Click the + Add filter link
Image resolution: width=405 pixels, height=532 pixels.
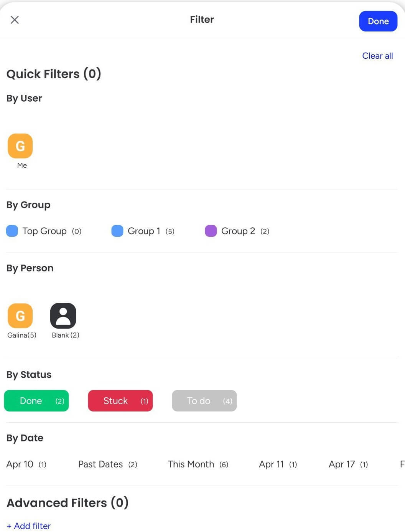29,526
